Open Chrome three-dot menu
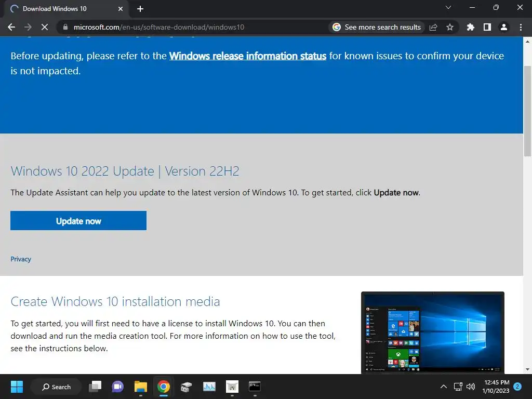 click(521, 27)
